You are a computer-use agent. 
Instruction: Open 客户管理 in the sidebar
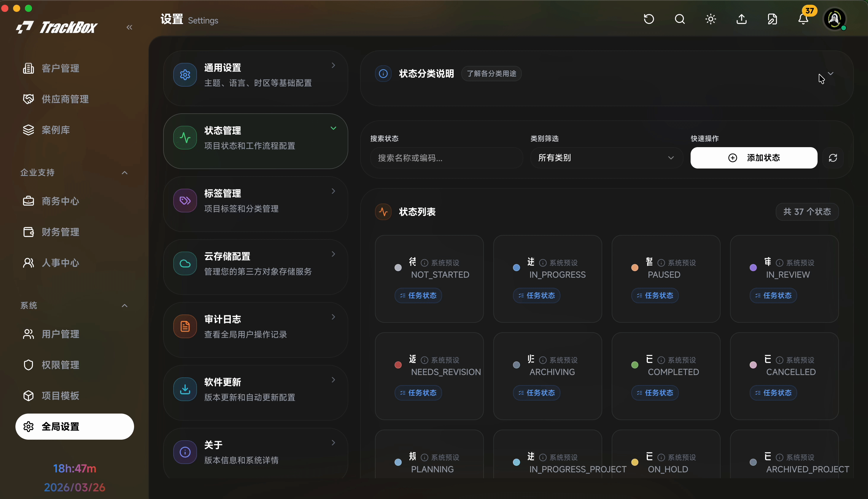pyautogui.click(x=75, y=68)
